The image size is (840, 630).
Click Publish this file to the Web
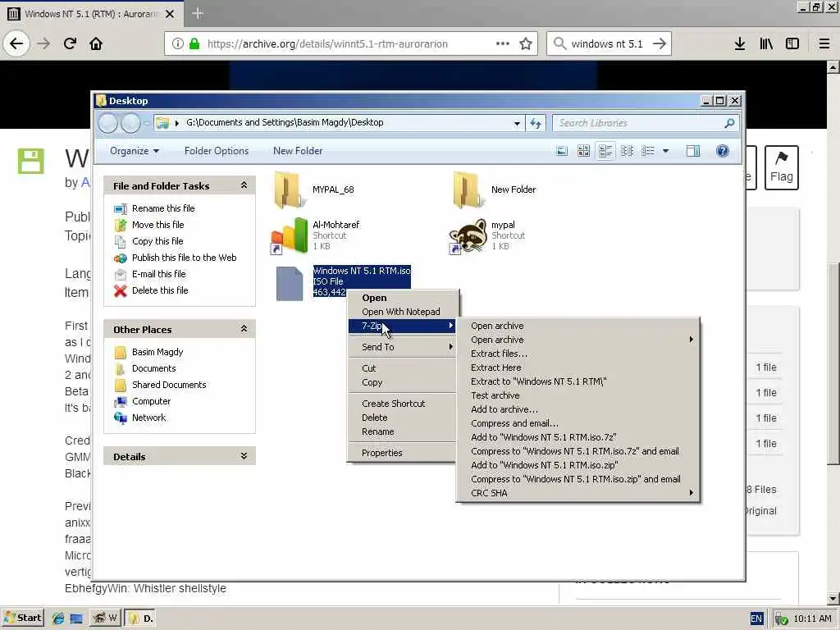185,258
